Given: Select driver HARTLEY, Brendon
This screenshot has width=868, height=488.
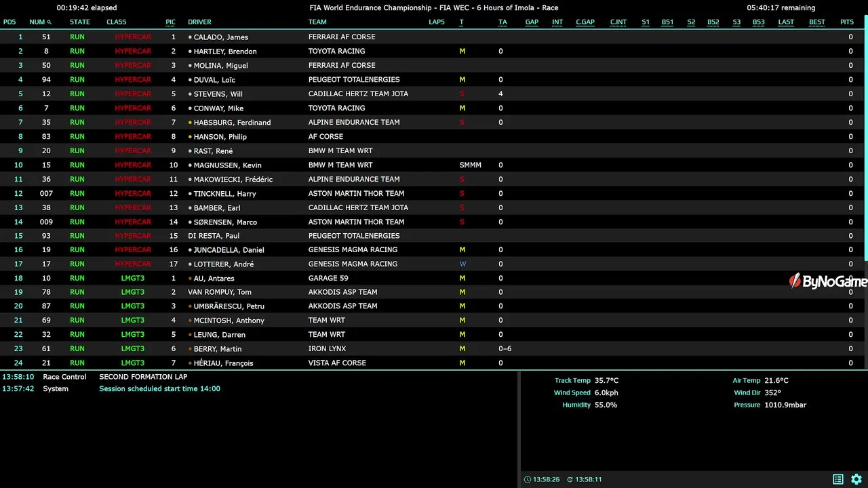Looking at the screenshot, I should (225, 52).
